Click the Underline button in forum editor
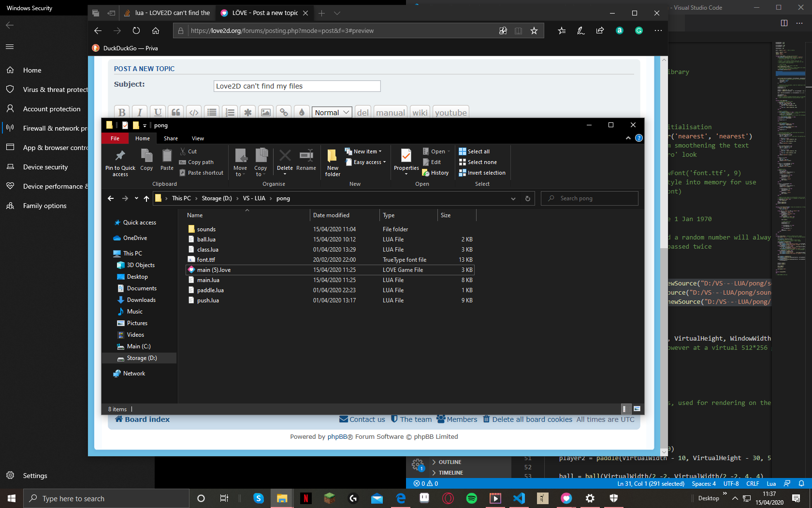 (158, 112)
